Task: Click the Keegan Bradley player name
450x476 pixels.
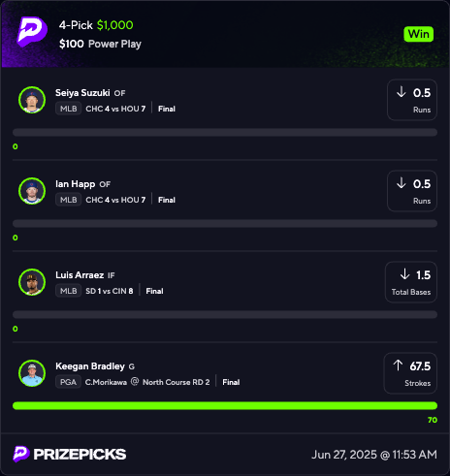Action: [90, 366]
